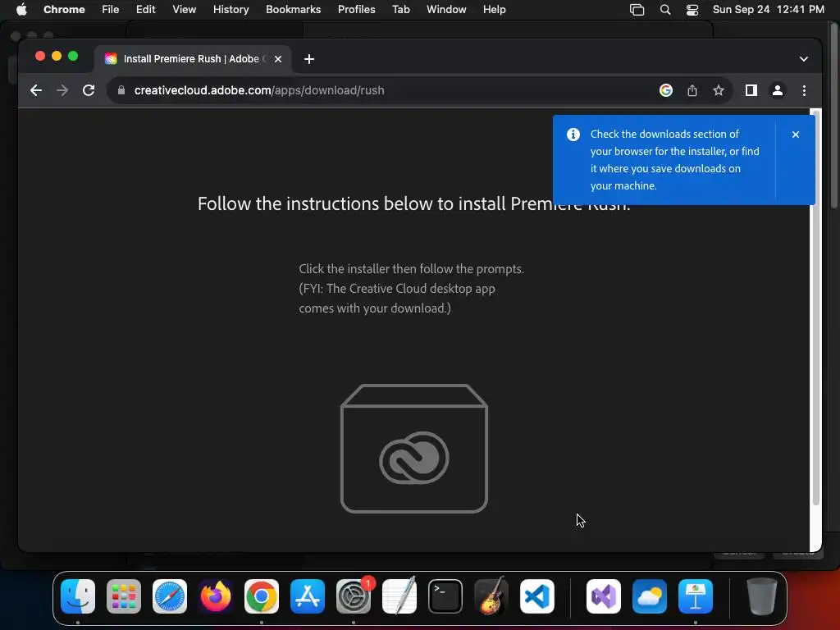Launch Safari from the Dock

click(x=170, y=596)
